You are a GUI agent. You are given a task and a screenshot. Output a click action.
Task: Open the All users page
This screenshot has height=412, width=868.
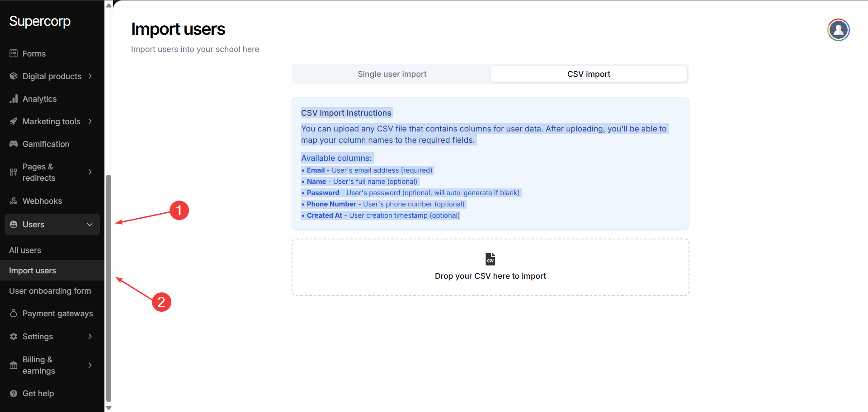(25, 250)
